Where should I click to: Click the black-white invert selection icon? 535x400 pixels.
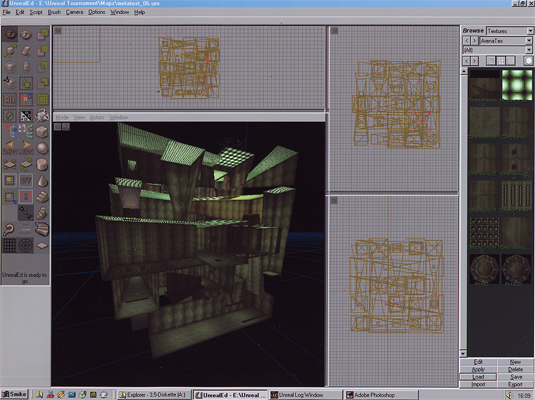26,116
